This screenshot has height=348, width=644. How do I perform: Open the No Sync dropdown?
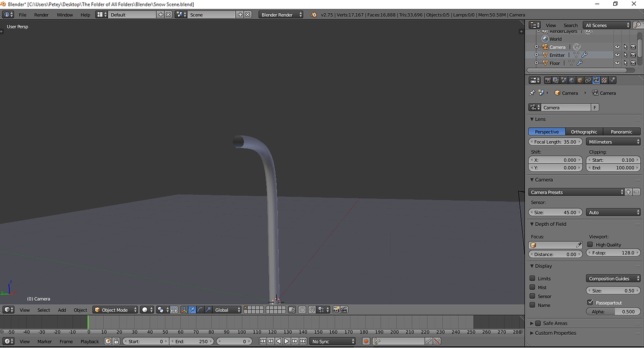pyautogui.click(x=333, y=342)
